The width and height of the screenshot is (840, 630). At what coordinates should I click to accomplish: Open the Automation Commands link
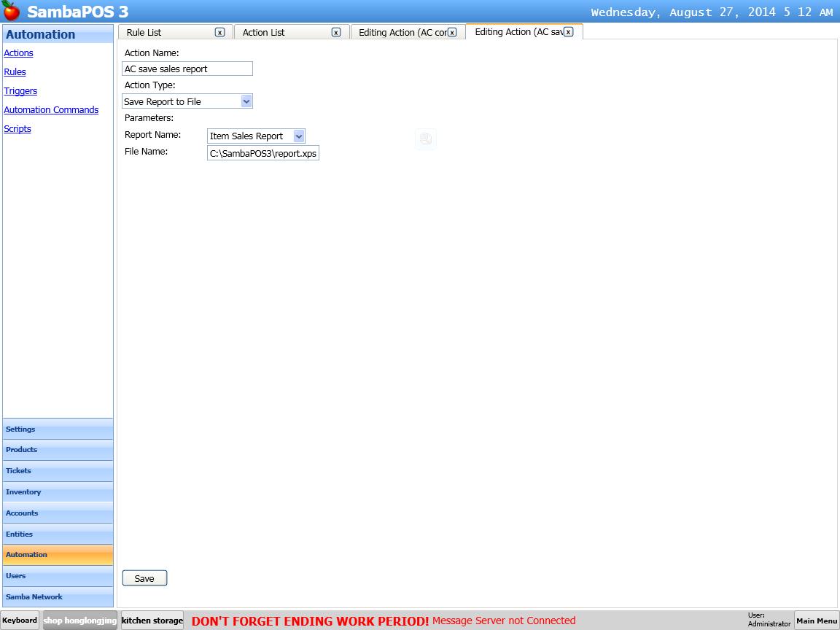(51, 109)
